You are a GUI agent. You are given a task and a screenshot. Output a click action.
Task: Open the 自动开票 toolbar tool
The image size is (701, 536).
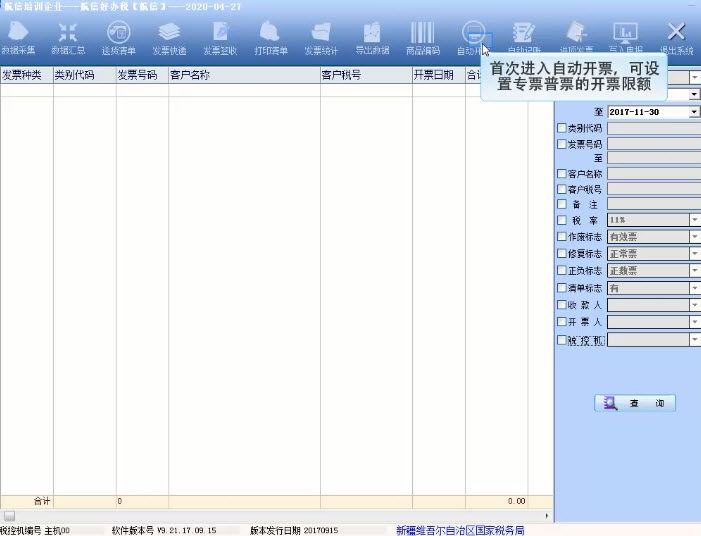click(473, 38)
